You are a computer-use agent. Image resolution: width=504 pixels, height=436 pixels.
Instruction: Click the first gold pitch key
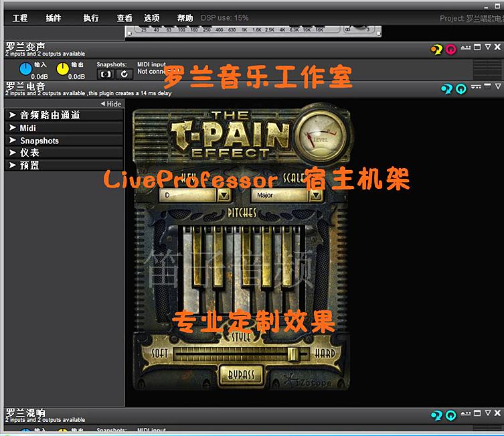(197, 257)
